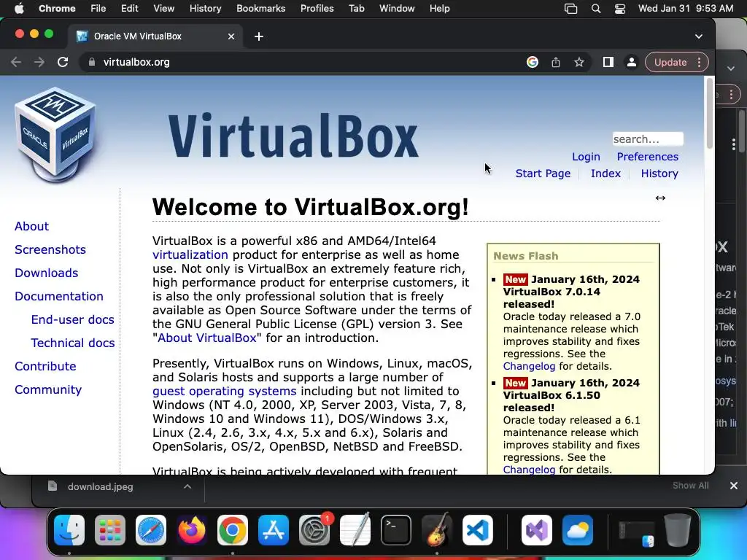Open Terminal from the Dock
Image resolution: width=747 pixels, height=560 pixels.
(396, 530)
